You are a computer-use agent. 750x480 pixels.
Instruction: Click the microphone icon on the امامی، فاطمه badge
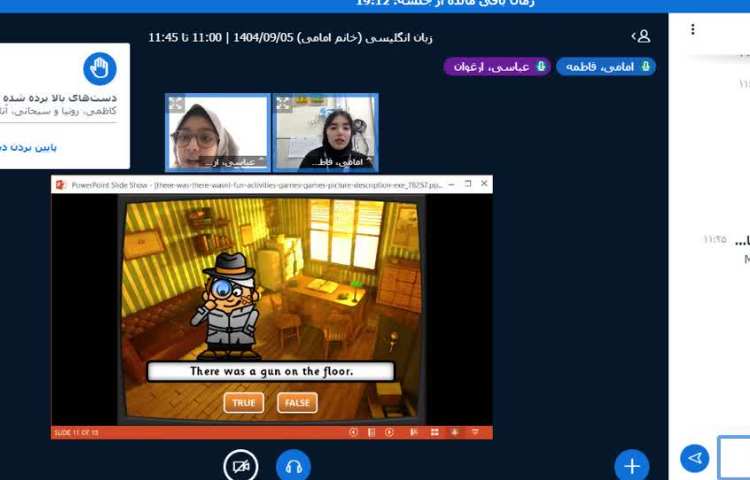click(x=645, y=66)
